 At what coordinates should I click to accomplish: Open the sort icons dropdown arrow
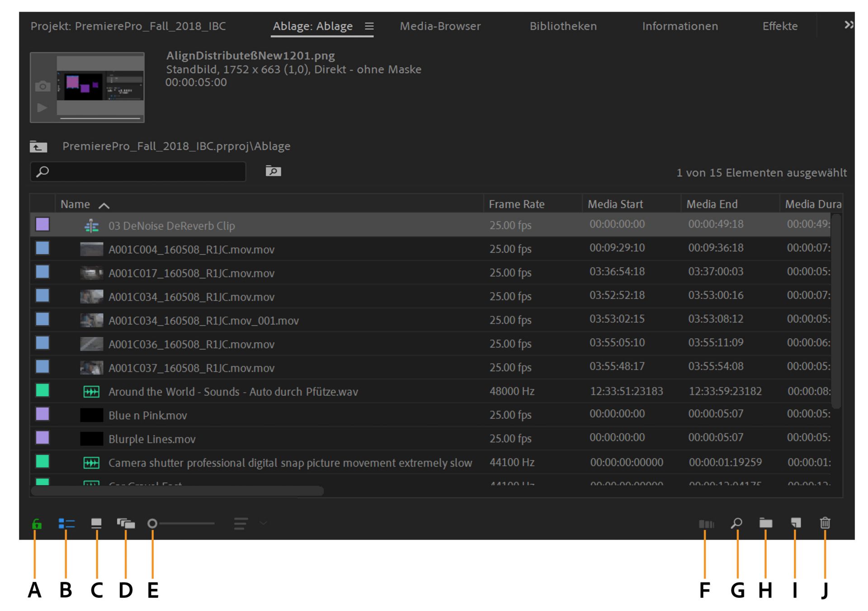(263, 523)
